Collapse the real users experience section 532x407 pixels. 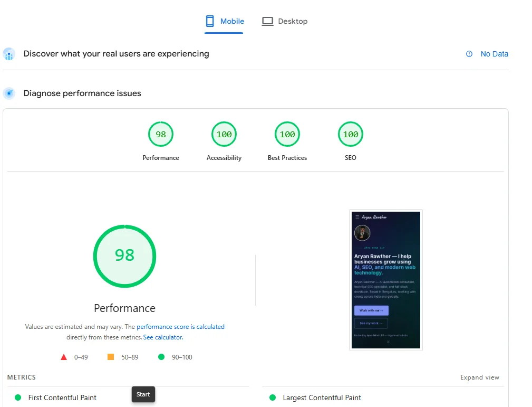pyautogui.click(x=116, y=54)
